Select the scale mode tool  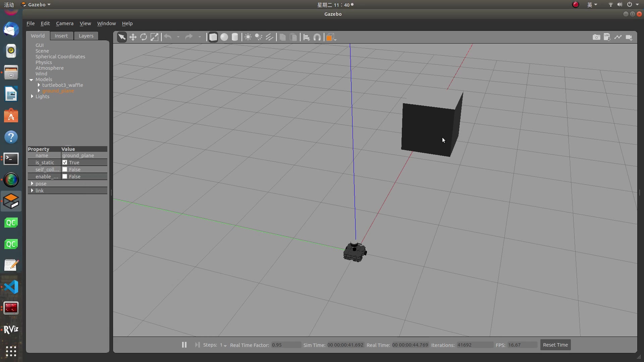point(154,37)
